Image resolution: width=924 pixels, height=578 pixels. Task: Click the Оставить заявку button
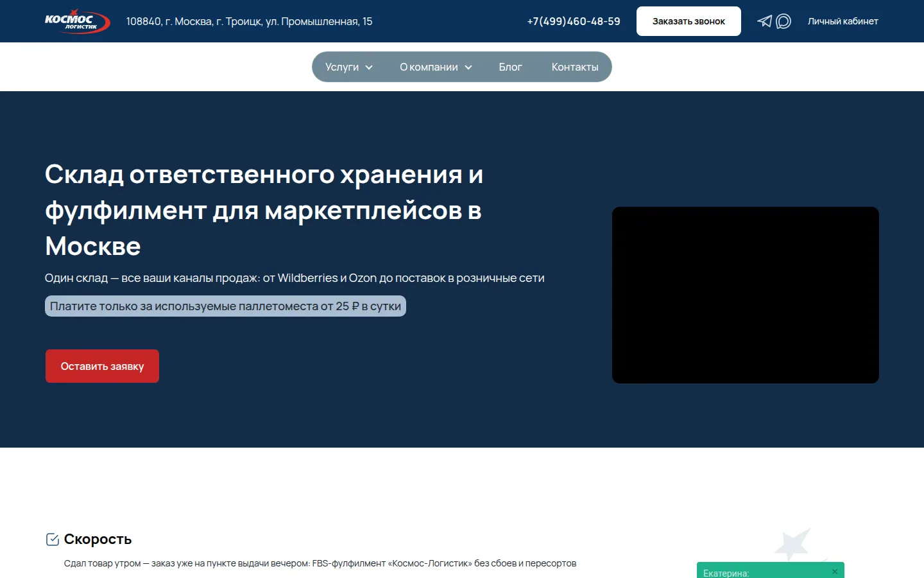tap(102, 366)
